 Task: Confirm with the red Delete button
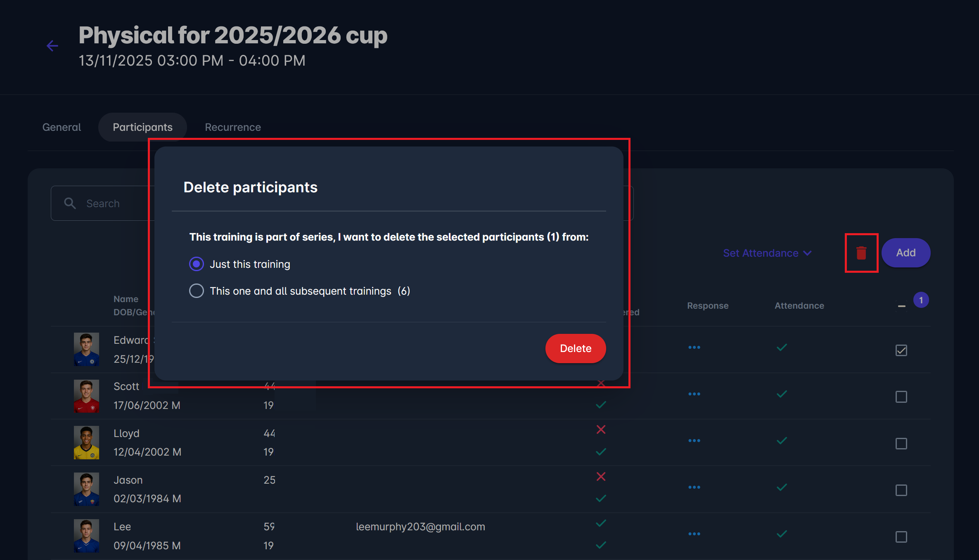click(575, 348)
